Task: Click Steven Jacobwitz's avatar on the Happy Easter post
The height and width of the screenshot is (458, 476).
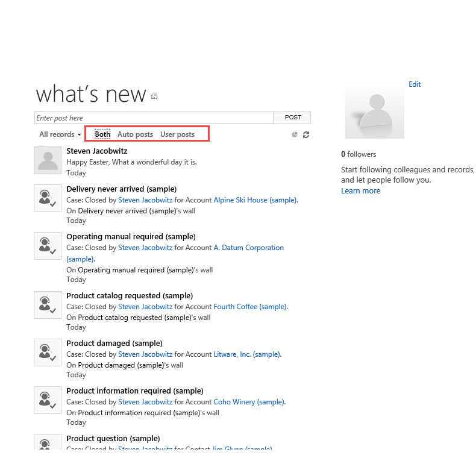Action: 48,160
